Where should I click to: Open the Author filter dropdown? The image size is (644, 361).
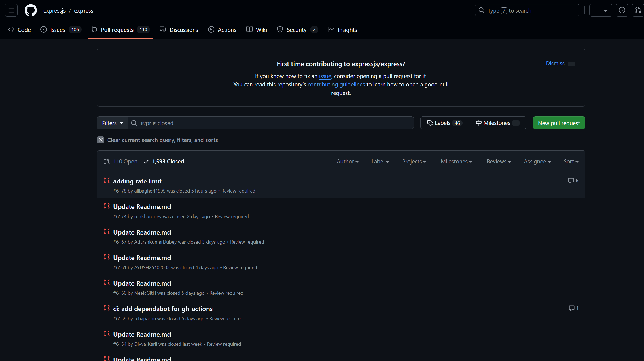click(x=347, y=162)
